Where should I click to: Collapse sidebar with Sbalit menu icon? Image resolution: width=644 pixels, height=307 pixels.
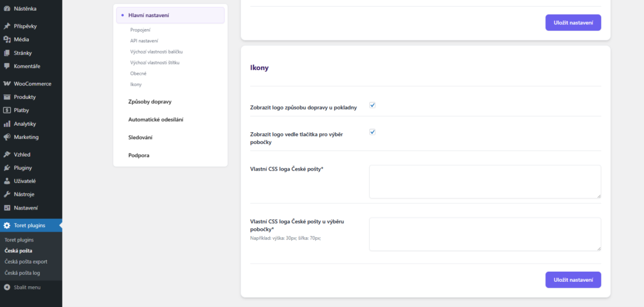pos(7,287)
